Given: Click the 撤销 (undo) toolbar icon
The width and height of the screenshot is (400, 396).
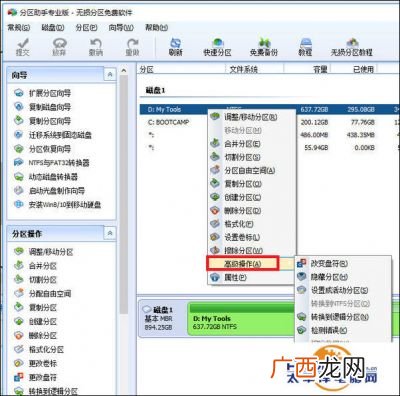Looking at the screenshot, I should coord(96,47).
